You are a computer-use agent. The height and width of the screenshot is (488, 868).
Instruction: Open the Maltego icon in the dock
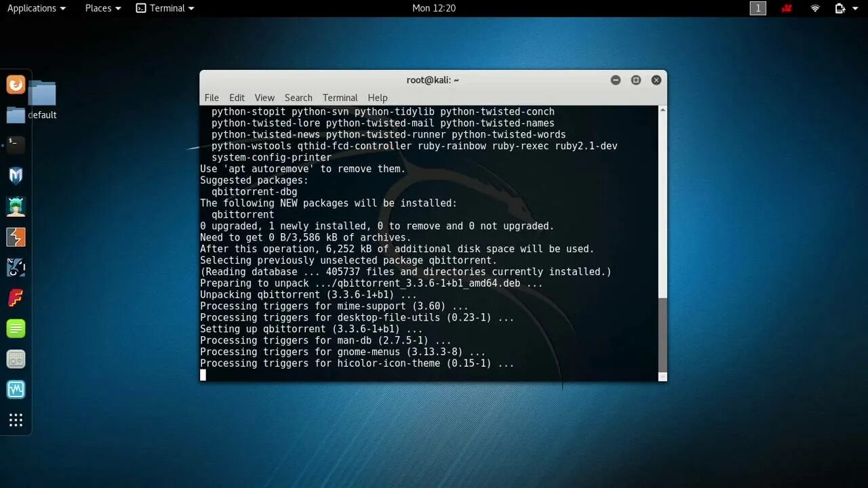tap(16, 267)
